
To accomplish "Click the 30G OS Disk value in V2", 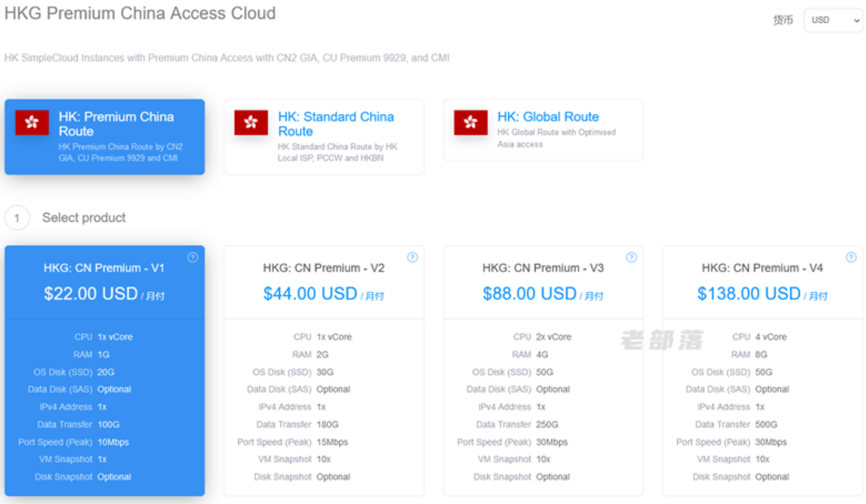I will (325, 372).
